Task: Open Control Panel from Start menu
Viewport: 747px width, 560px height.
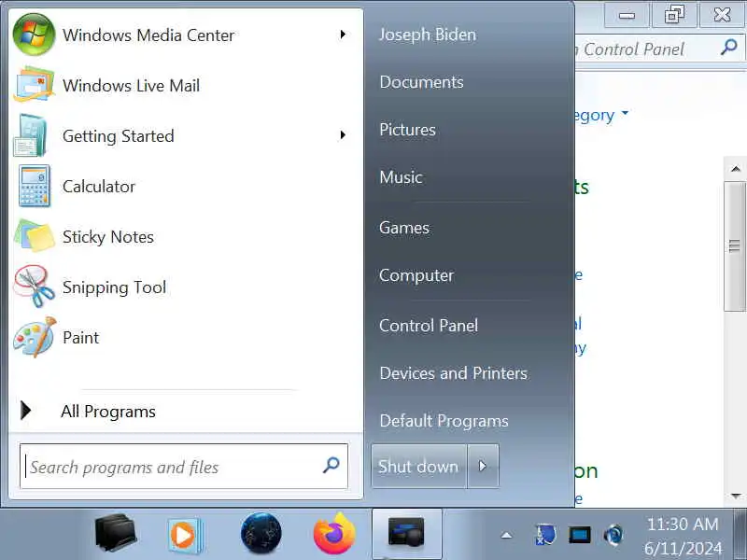Action: click(429, 326)
